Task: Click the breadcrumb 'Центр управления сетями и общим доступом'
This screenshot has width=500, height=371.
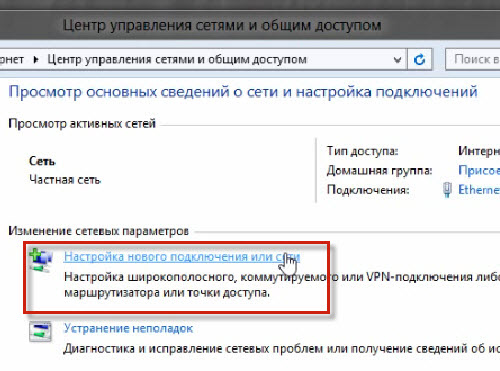Action: pos(177,60)
